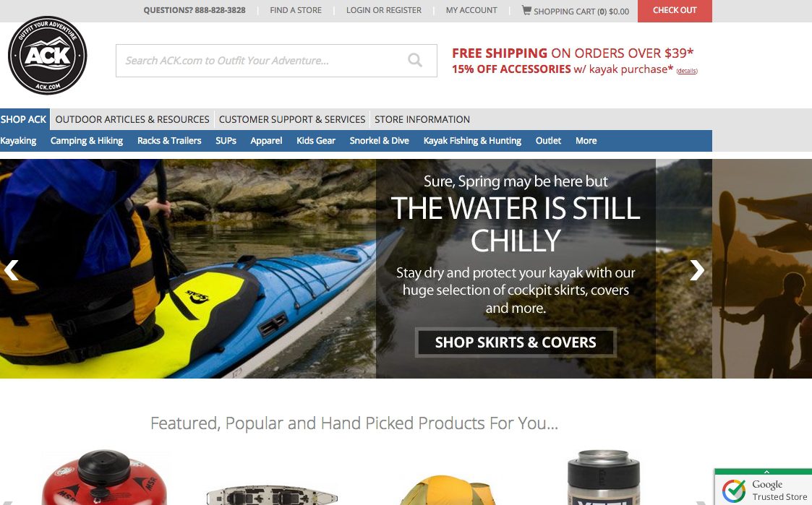The image size is (812, 505).
Task: Open the Kayaking category menu
Action: click(x=18, y=141)
